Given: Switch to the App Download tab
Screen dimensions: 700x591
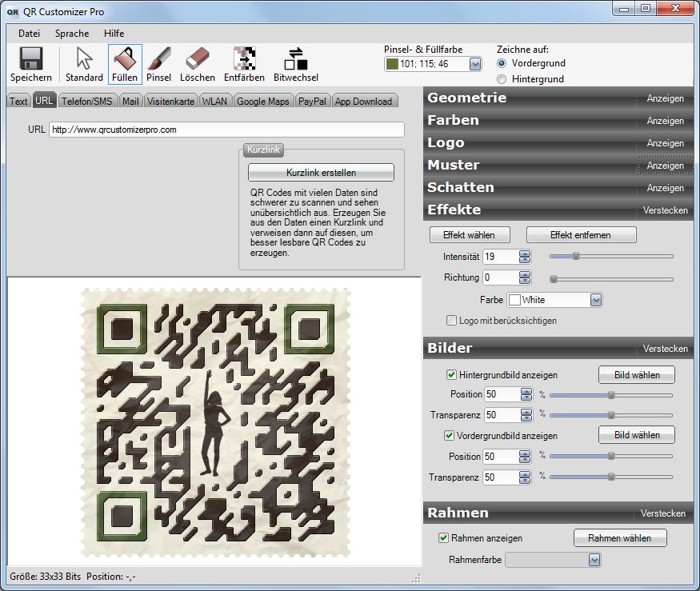Looking at the screenshot, I should coord(363,102).
